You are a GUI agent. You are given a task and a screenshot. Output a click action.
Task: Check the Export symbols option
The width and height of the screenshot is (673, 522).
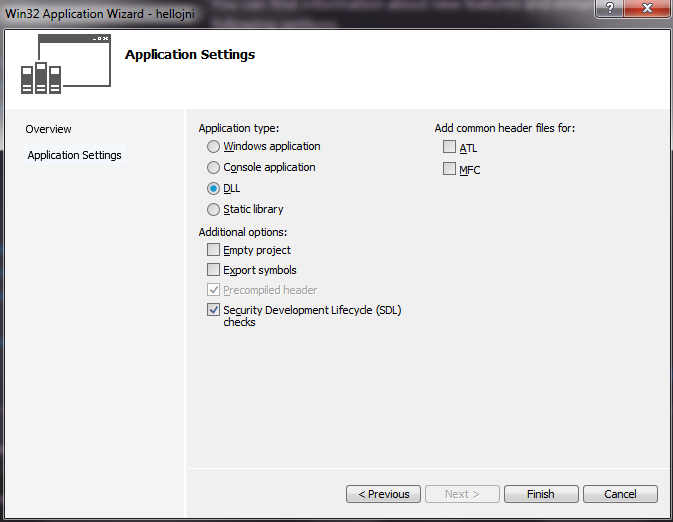click(213, 270)
